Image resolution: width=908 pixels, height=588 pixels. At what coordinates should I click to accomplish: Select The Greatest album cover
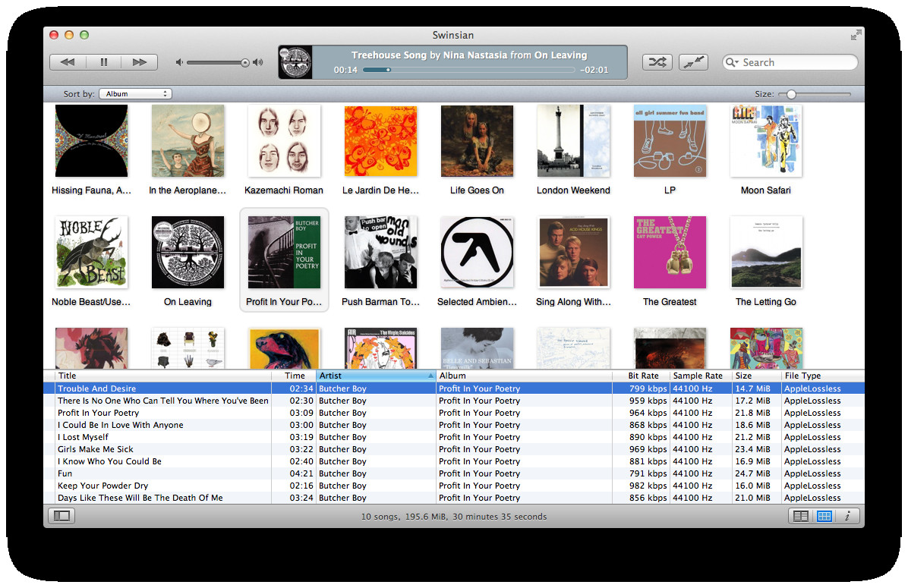coord(670,253)
